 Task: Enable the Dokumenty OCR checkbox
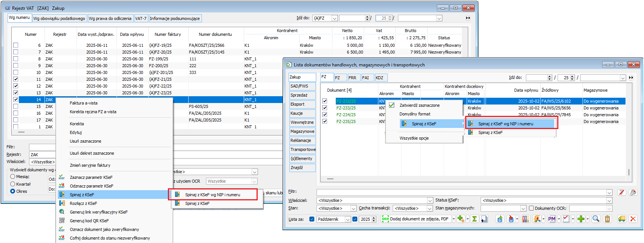531,208
